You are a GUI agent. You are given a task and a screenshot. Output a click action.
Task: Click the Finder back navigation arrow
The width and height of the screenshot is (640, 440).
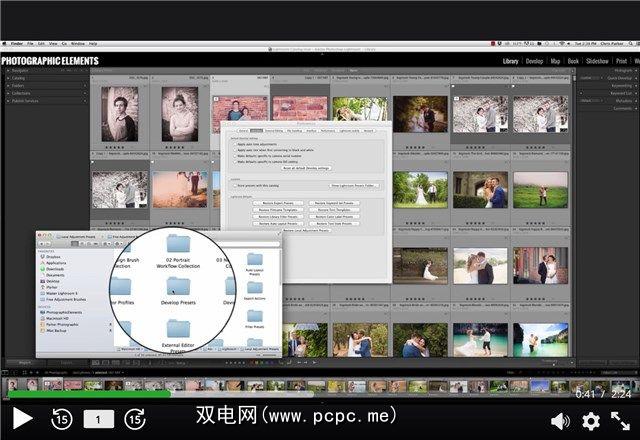42,244
